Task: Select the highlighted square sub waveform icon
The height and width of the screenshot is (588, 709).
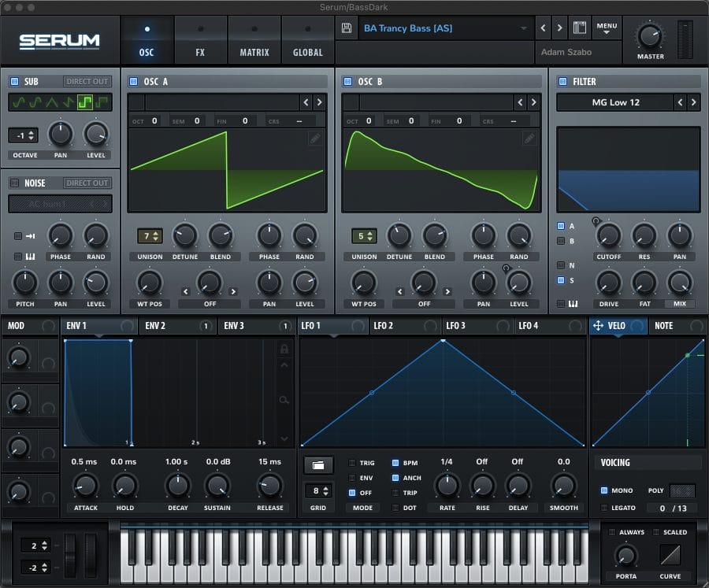Action: (x=85, y=102)
